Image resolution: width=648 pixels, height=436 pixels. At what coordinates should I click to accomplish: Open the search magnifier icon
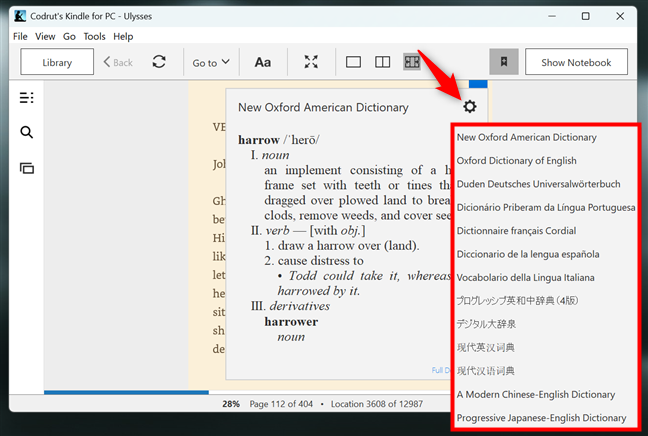26,133
